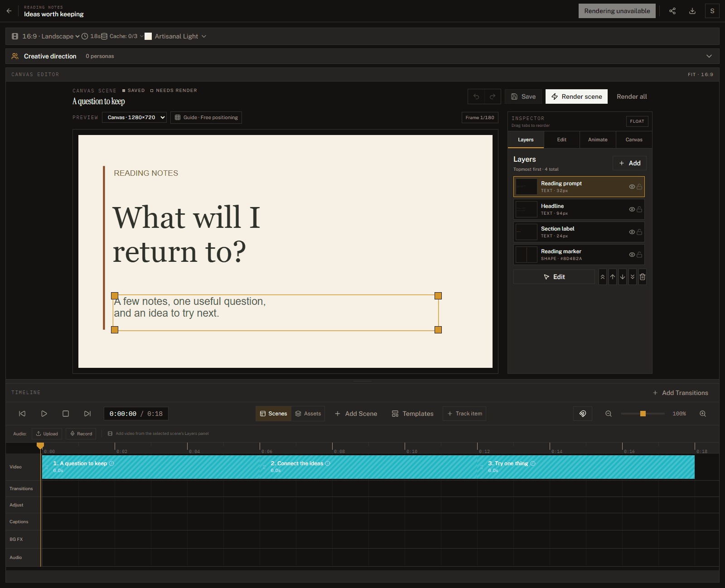
Task: Hide the Section label layer
Action: pyautogui.click(x=632, y=232)
